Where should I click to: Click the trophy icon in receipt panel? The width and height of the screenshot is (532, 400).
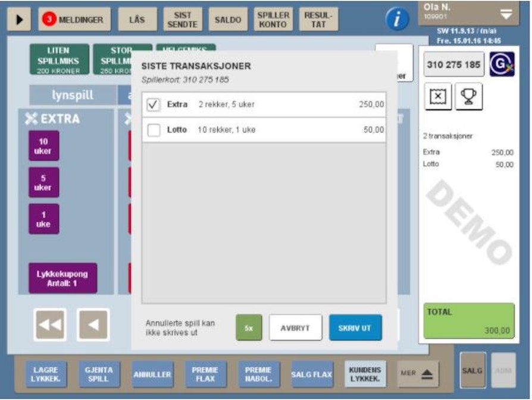tap(469, 96)
